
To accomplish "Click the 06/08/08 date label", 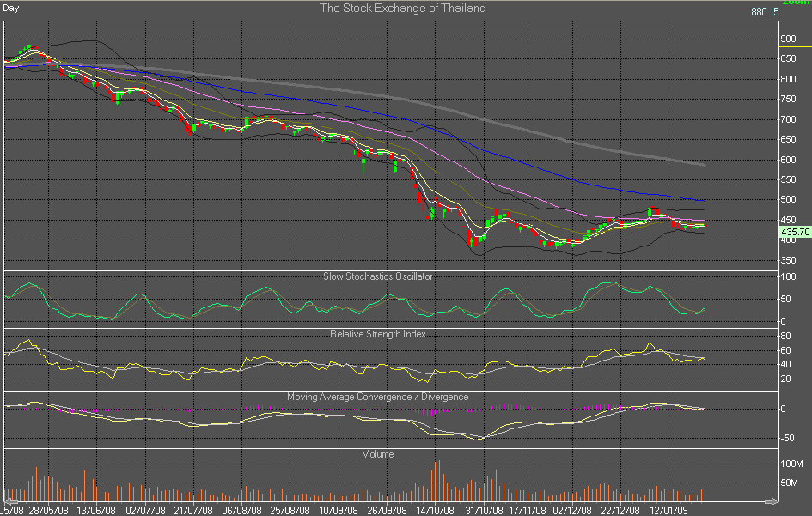I will point(241,510).
